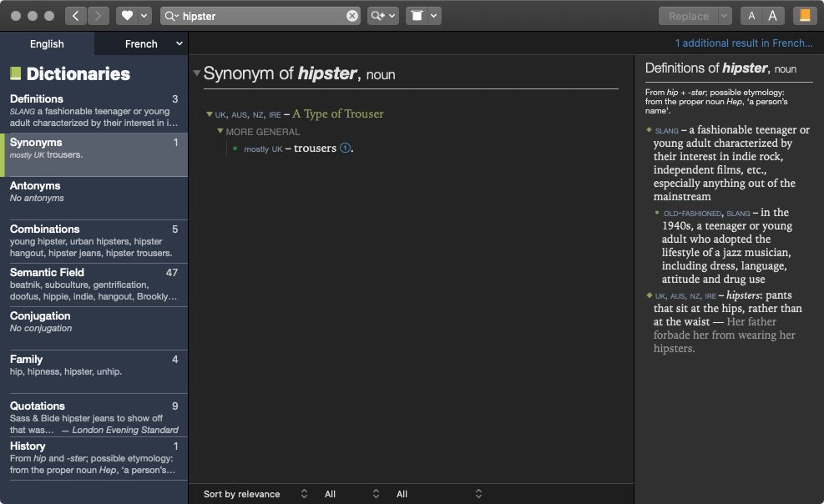The image size is (824, 504).
Task: Open the Replace button dropdown arrow
Action: click(x=724, y=17)
